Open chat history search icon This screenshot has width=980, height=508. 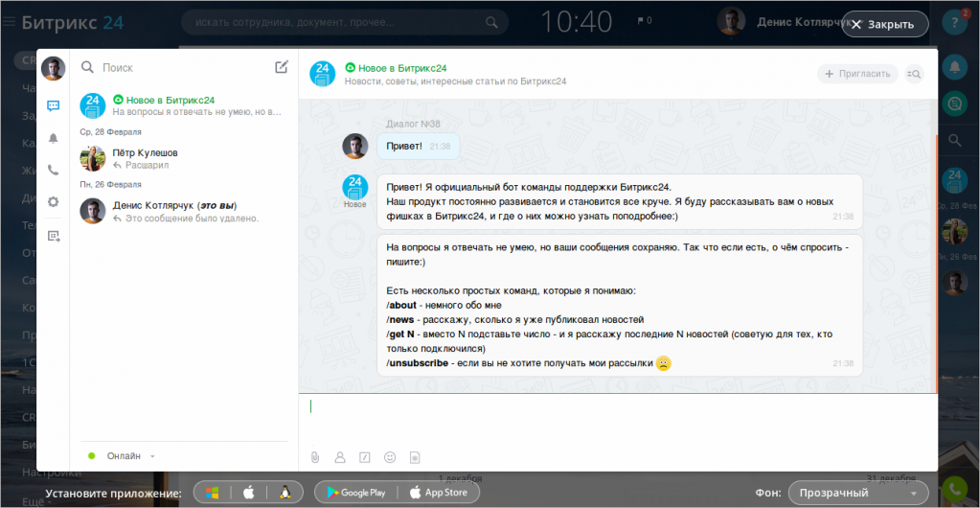914,74
